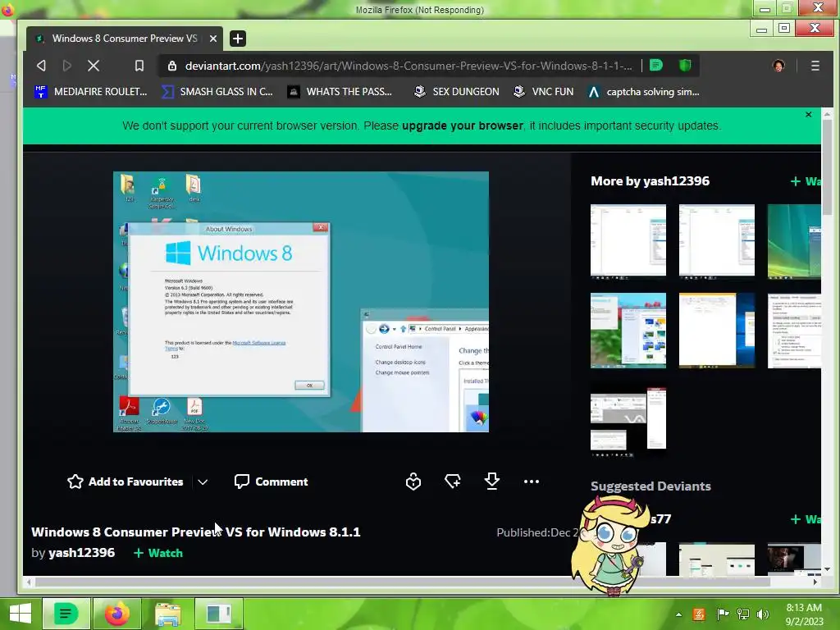Open MEDIAFIRE ROULET... bookmark
The height and width of the screenshot is (630, 840).
pyautogui.click(x=90, y=92)
